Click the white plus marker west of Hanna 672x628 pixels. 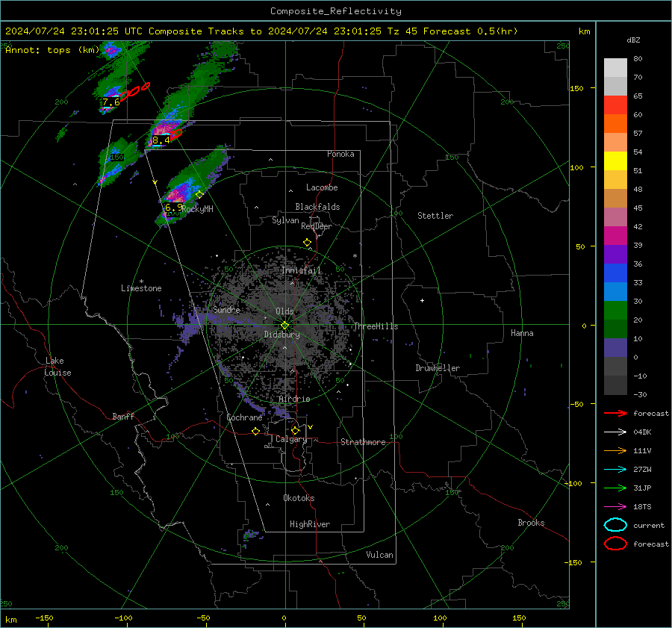coord(422,300)
